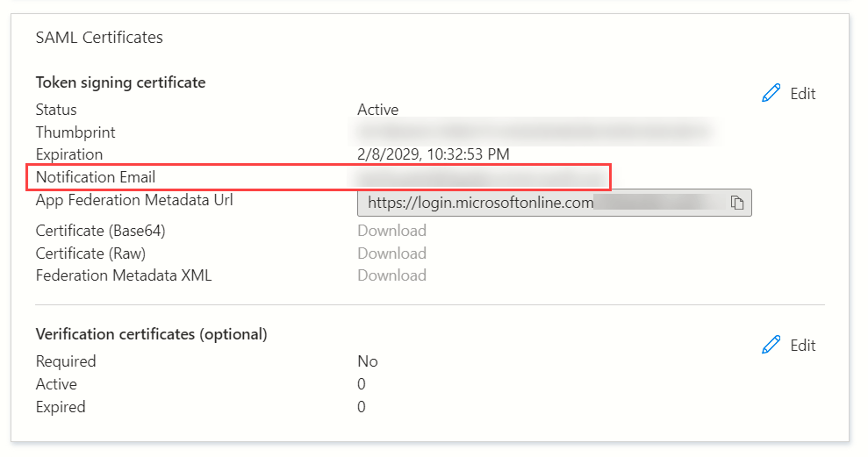The width and height of the screenshot is (868, 457).
Task: Click the Active verification certificates count
Action: tap(362, 384)
